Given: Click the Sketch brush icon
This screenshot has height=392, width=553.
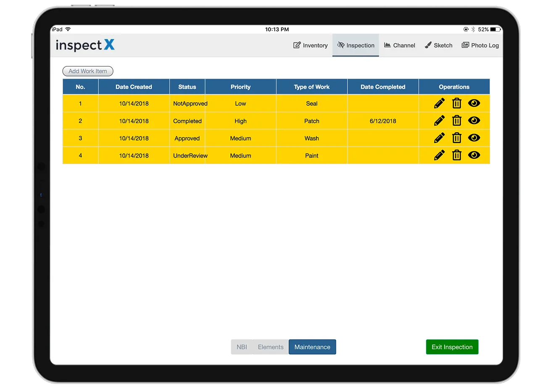Looking at the screenshot, I should point(428,45).
